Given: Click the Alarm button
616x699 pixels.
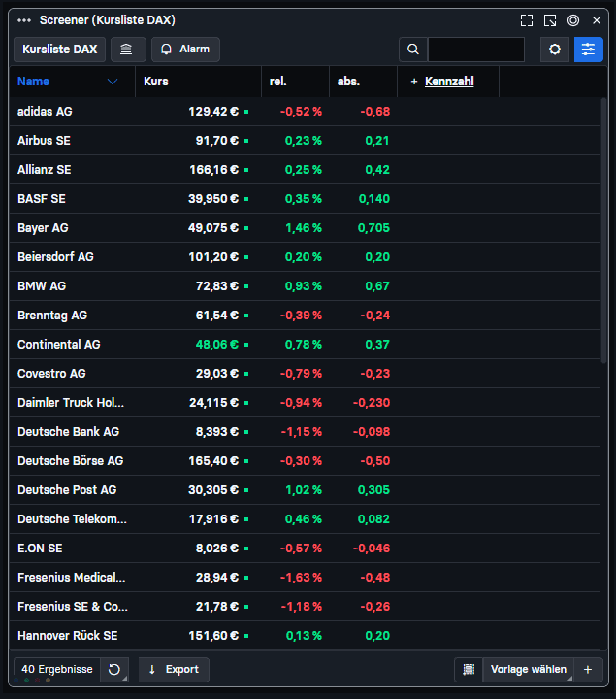Looking at the screenshot, I should [x=185, y=50].
